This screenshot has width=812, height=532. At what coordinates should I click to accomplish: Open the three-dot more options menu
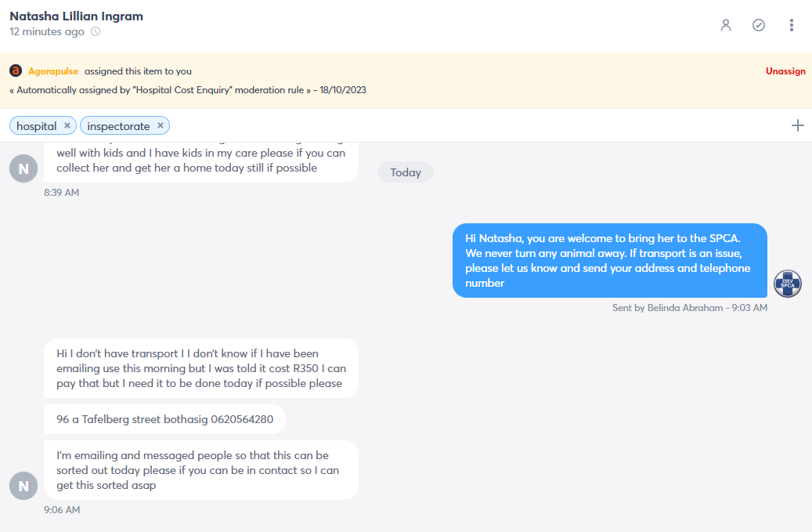(792, 25)
